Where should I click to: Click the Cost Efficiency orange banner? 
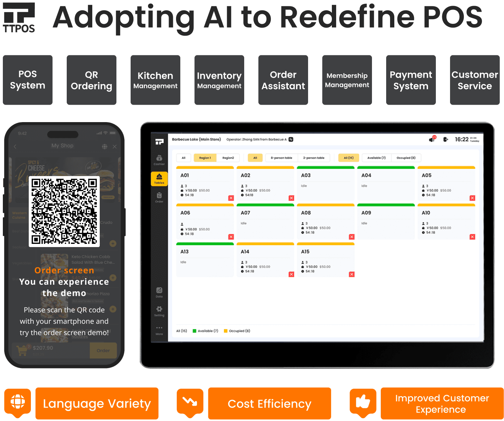(270, 404)
